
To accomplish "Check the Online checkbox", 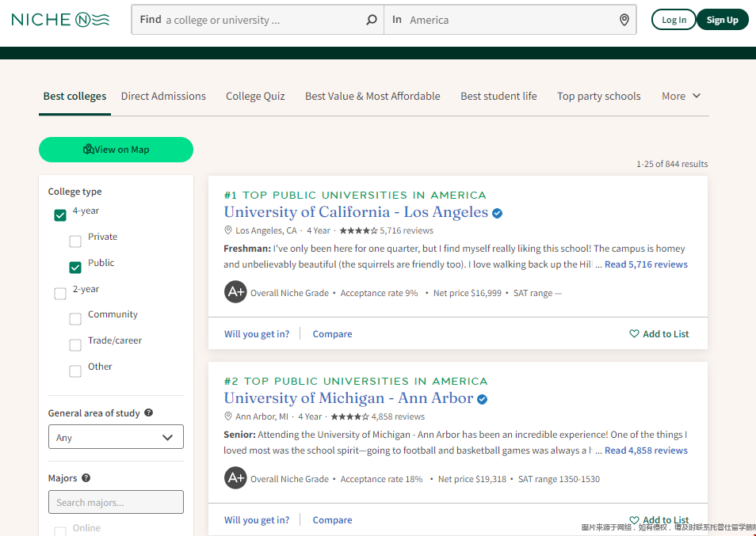I will tap(60, 531).
